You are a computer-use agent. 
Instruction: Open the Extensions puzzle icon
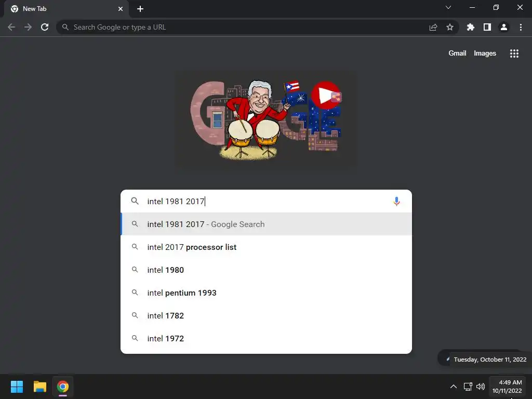471,27
